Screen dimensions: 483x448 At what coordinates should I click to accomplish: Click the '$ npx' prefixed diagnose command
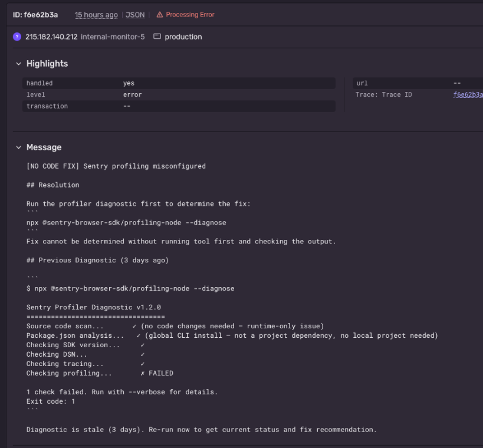click(x=130, y=288)
